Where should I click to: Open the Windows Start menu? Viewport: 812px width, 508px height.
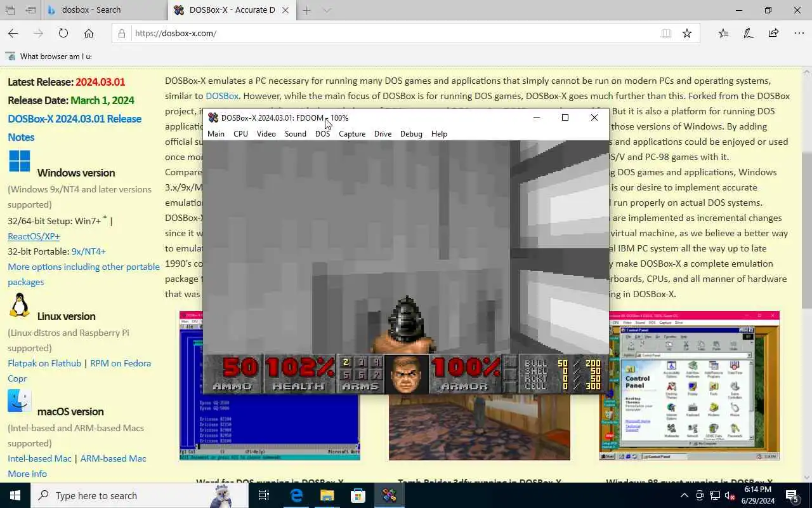tap(15, 495)
